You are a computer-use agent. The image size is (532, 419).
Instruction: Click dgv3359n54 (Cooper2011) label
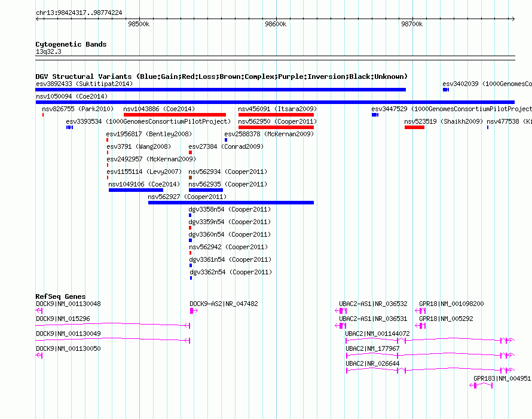[230, 222]
